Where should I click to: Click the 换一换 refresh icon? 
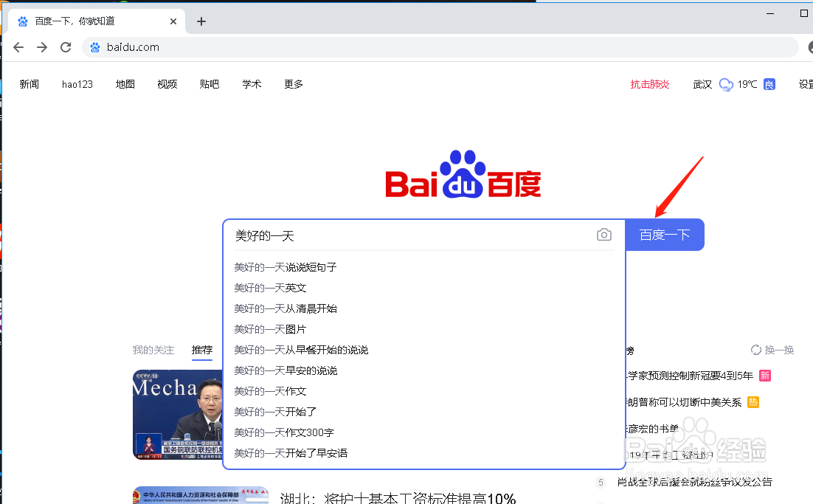[x=756, y=350]
